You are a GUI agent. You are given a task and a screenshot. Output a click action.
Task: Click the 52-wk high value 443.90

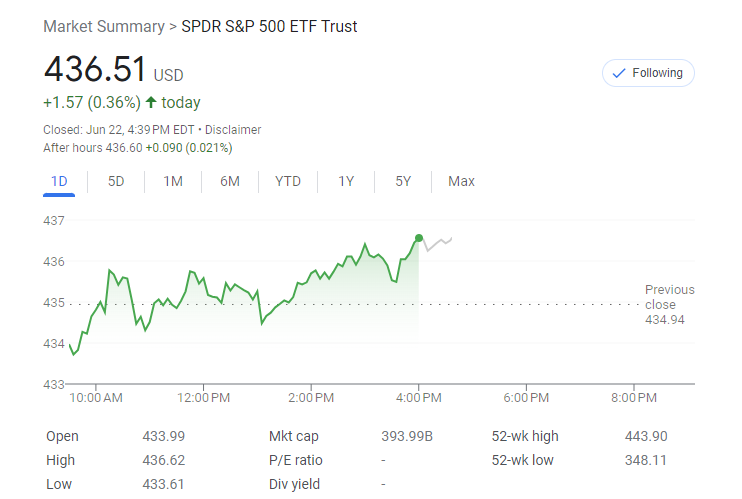pos(645,436)
